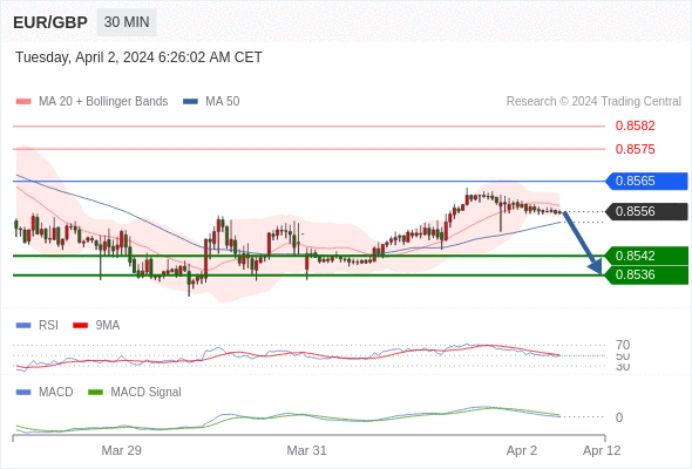This screenshot has height=469, width=692.
Task: Toggle the RSI legend label
Action: tap(49, 326)
